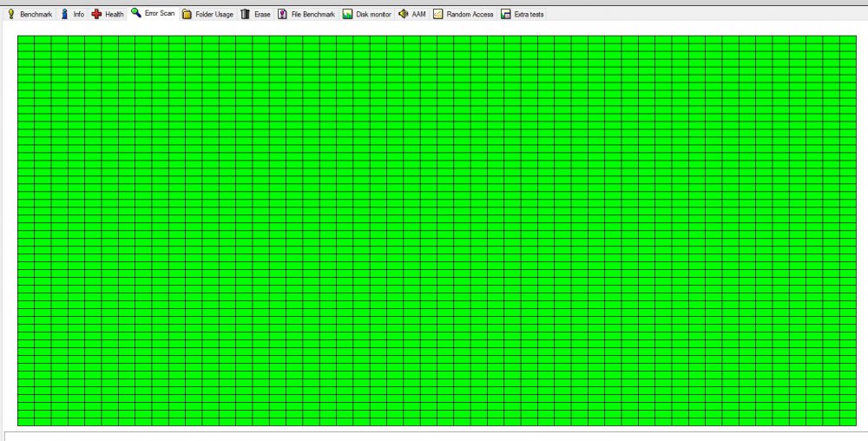Switch to the Extra tests tab

pos(529,15)
